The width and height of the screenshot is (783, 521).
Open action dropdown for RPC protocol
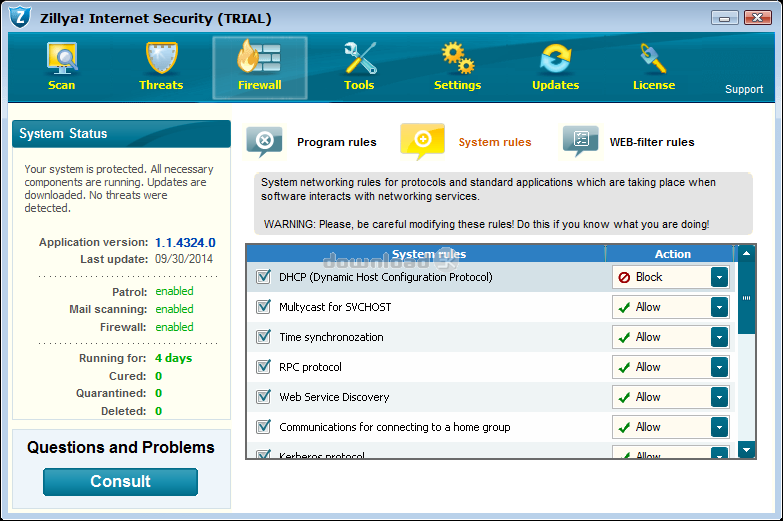click(x=719, y=367)
